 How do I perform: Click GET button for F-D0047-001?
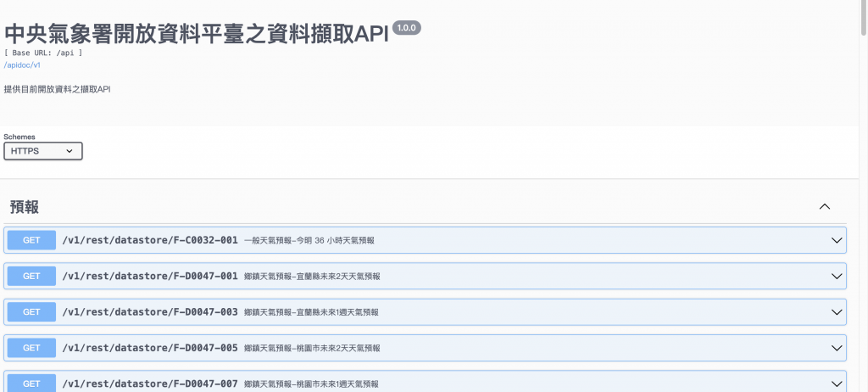[31, 276]
